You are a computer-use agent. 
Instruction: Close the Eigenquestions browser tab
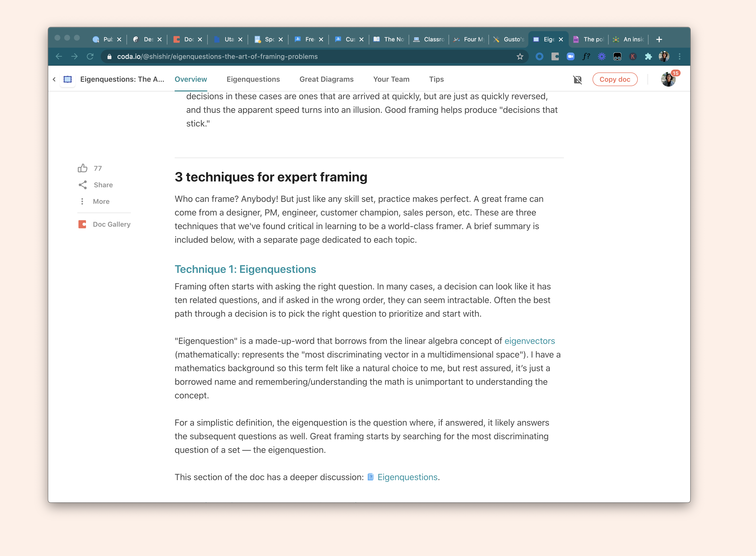coord(561,39)
